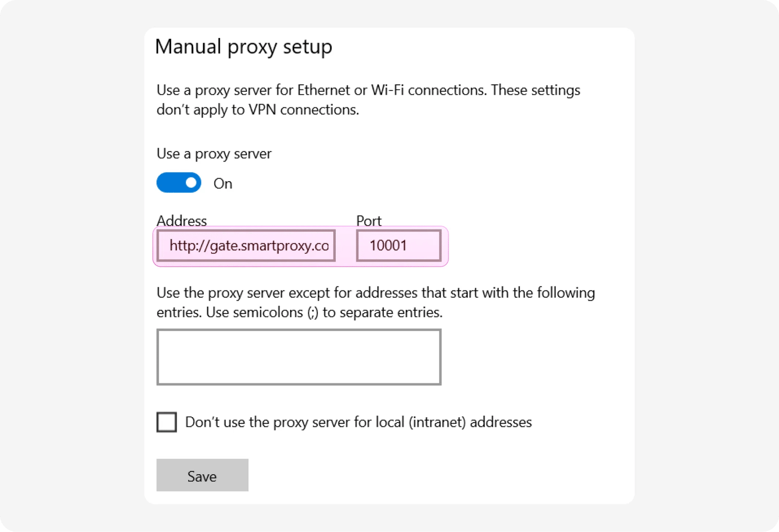The height and width of the screenshot is (532, 779).
Task: Click the "Address" field label
Action: click(x=182, y=220)
